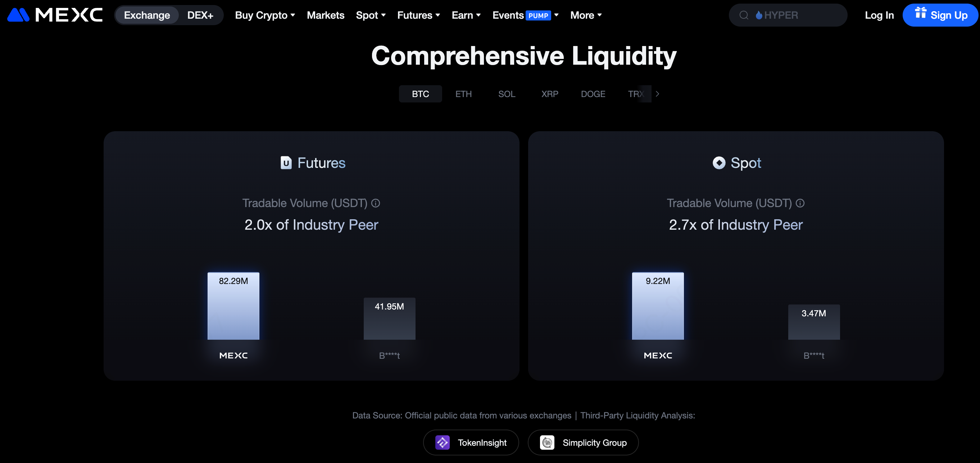Click the Log In link
The width and height of the screenshot is (980, 463).
[x=879, y=15]
